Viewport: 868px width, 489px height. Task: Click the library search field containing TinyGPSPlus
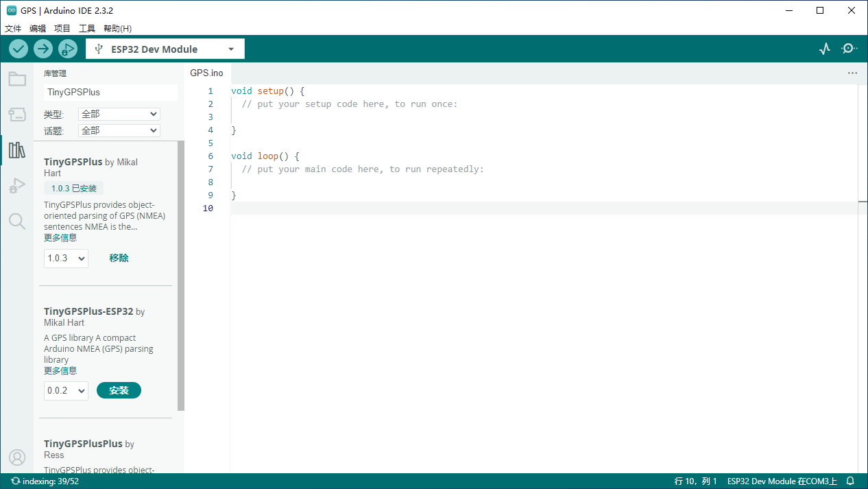tap(110, 92)
